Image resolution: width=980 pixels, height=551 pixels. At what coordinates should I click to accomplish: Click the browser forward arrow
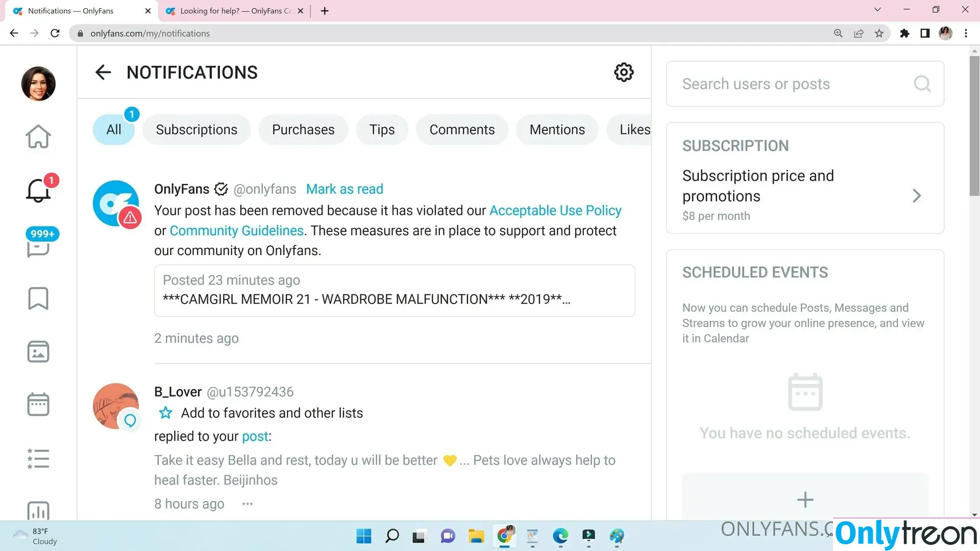[34, 33]
